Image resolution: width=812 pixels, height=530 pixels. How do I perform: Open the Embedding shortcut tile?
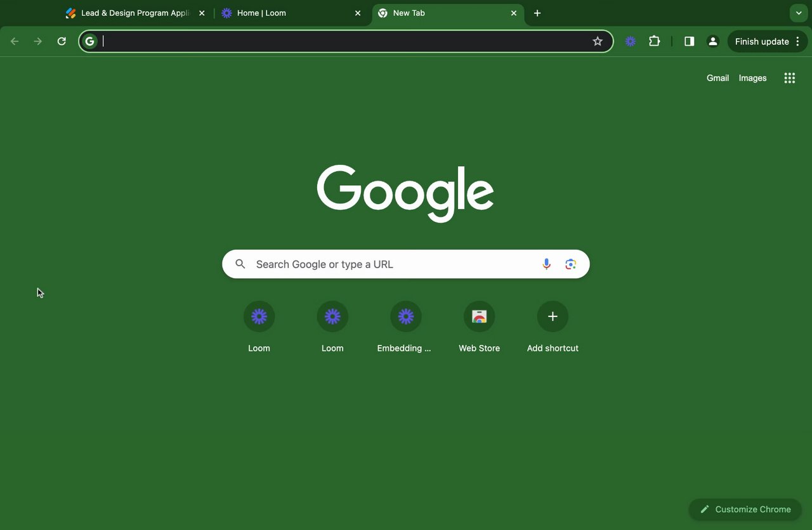point(406,327)
